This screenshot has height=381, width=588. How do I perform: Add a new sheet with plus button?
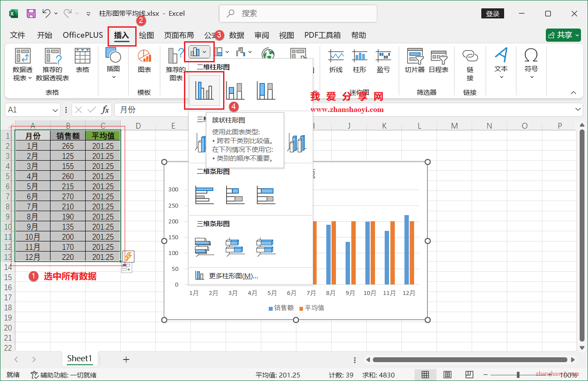126,359
